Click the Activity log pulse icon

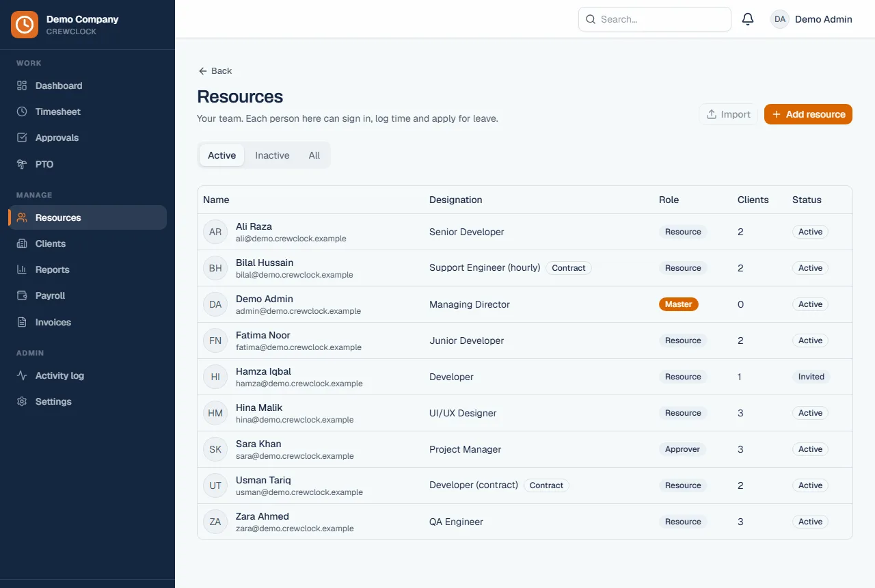coord(22,375)
